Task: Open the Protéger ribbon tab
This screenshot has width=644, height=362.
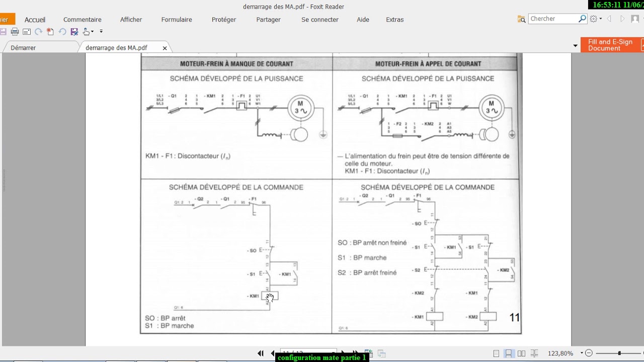Action: coord(224,20)
